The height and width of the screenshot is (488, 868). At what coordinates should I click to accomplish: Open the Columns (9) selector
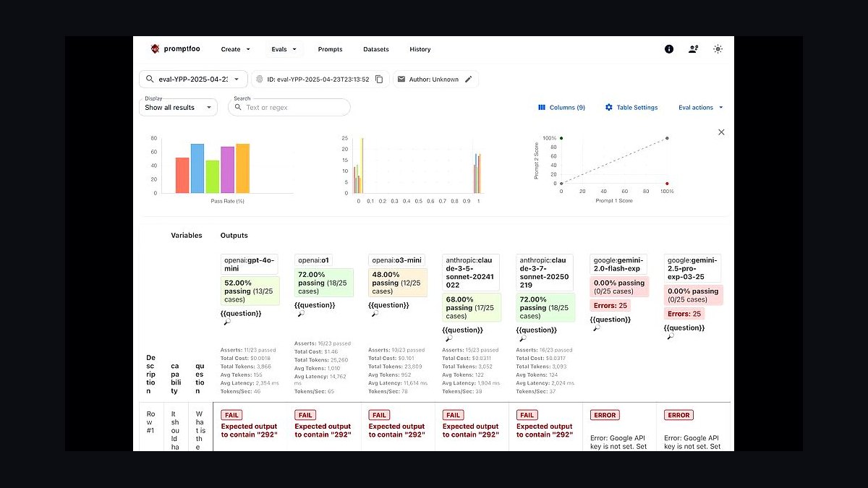click(x=561, y=107)
